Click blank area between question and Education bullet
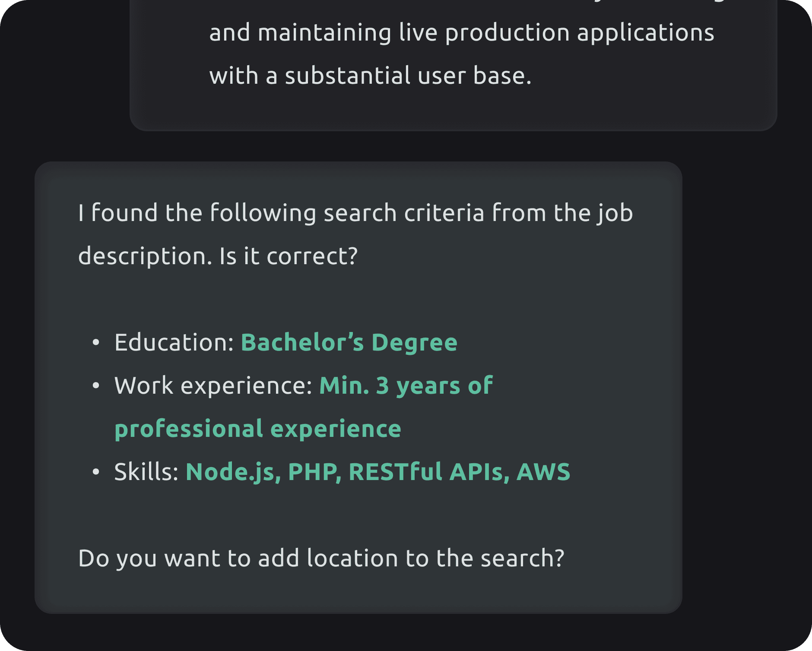Screen dimensions: 812x651 pyautogui.click(x=358, y=300)
